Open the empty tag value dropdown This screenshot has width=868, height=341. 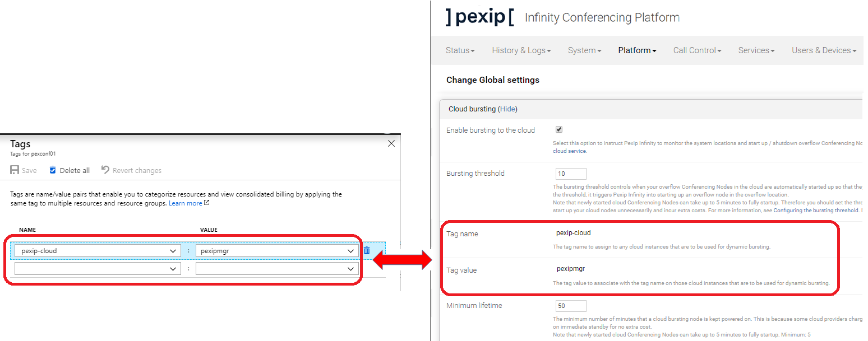pos(351,269)
